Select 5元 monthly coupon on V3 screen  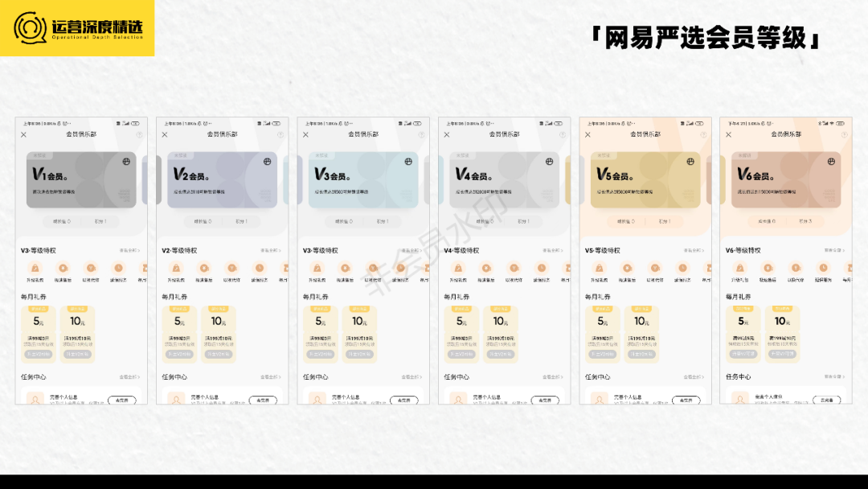click(x=320, y=335)
